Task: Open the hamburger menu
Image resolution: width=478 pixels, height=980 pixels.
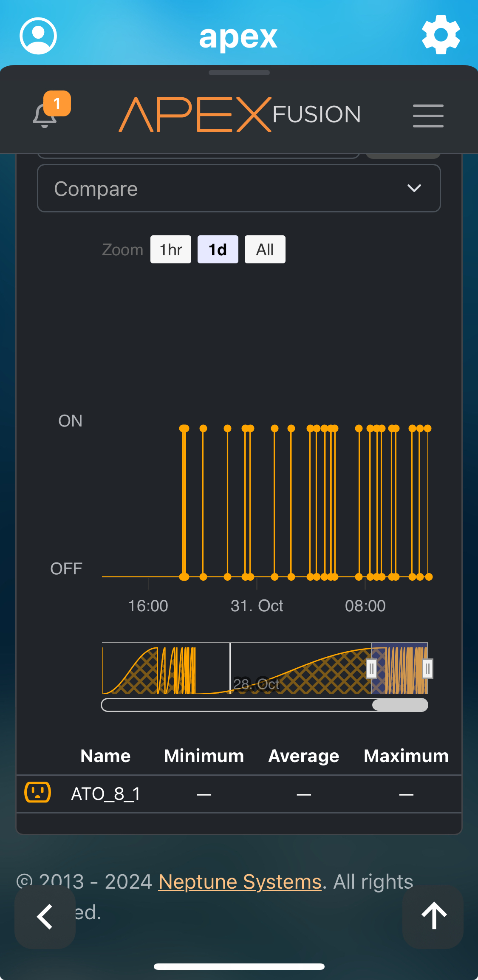Action: (x=428, y=116)
